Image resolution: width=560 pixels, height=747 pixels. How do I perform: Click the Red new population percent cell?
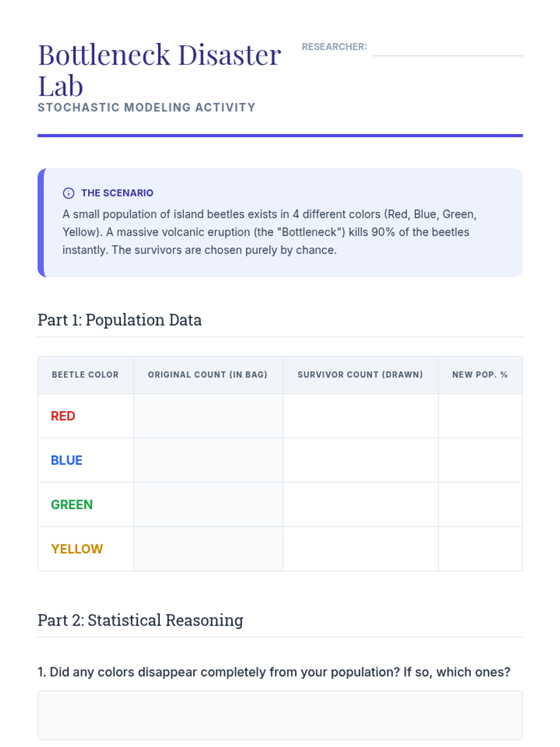[x=480, y=416]
